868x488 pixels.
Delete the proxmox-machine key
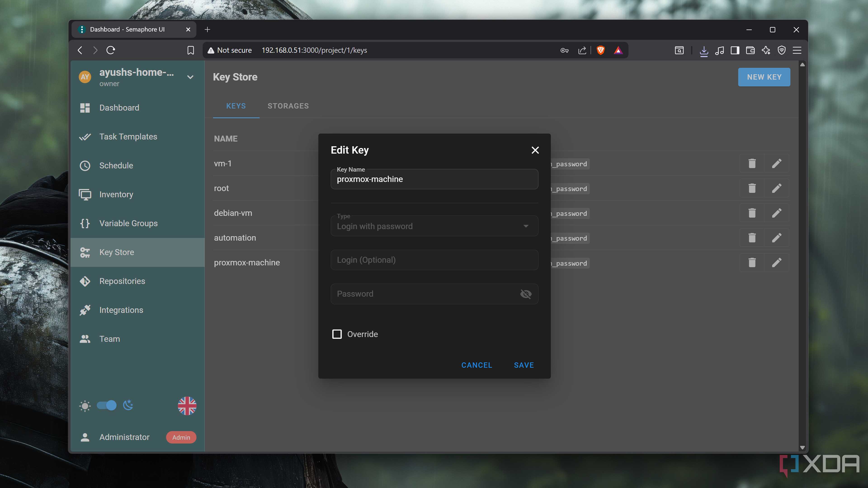[752, 263]
